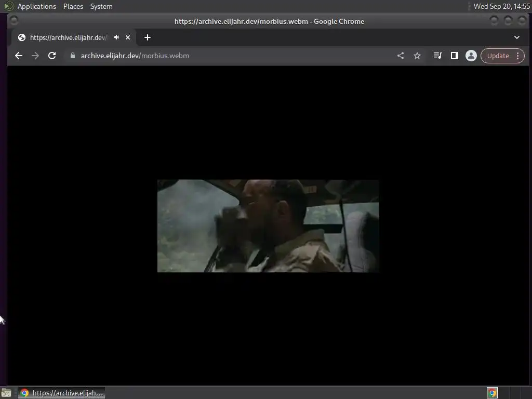Mute the tab using the speaker icon
This screenshot has height=399, width=532.
coord(117,37)
